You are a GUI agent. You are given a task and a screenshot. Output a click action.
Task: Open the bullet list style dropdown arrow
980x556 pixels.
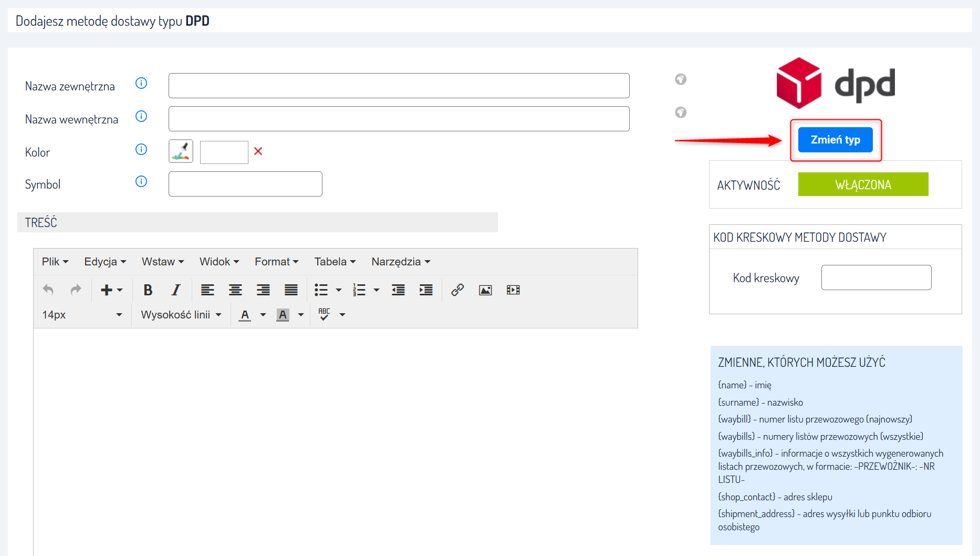pos(339,290)
